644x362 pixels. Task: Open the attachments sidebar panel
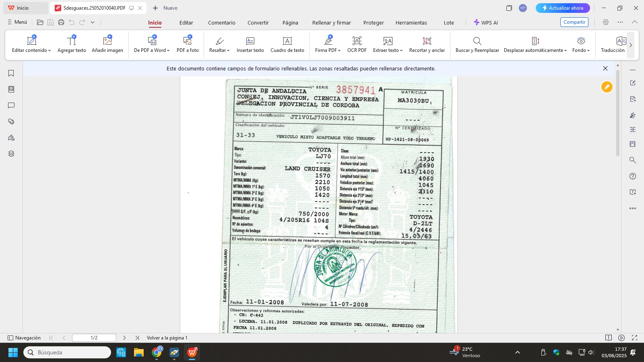(11, 121)
